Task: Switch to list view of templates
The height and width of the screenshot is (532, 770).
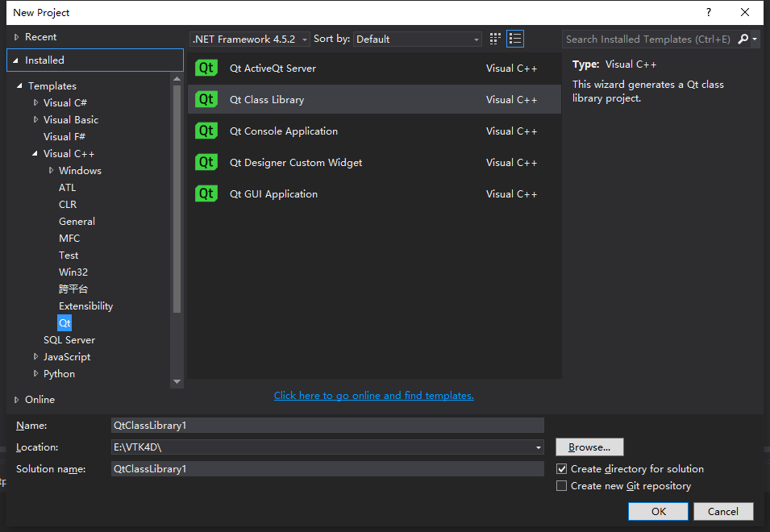Action: (x=515, y=38)
